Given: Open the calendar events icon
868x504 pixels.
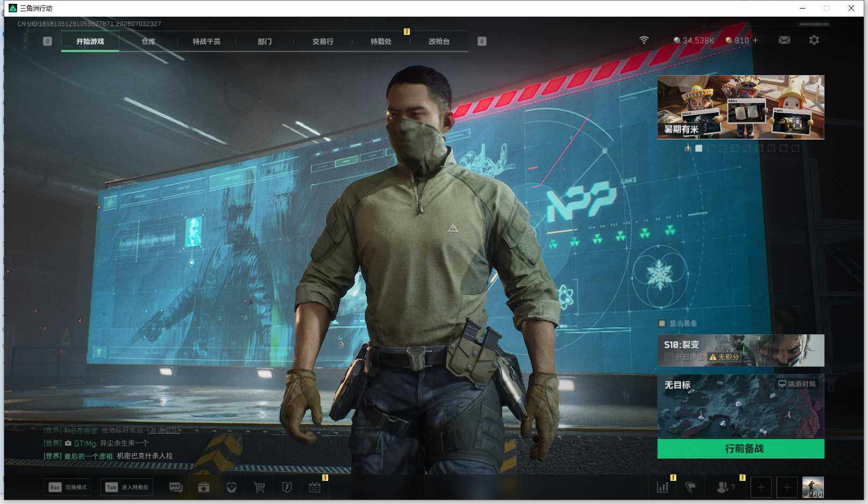Looking at the screenshot, I should pos(315,487).
